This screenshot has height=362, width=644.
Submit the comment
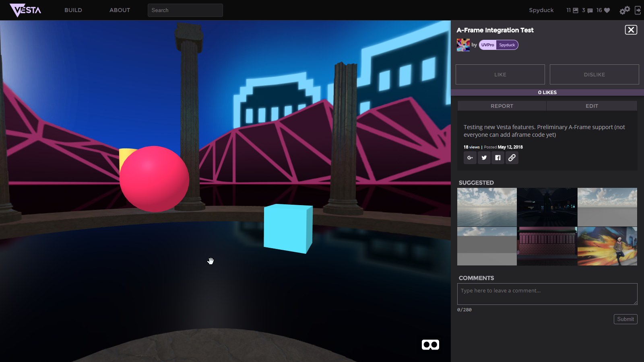tap(625, 319)
